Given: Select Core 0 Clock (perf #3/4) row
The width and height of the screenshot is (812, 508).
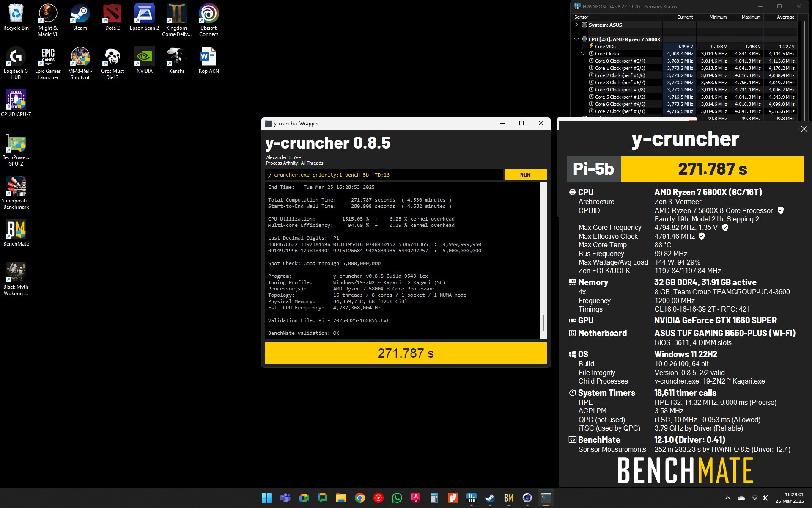Looking at the screenshot, I should click(x=685, y=61).
